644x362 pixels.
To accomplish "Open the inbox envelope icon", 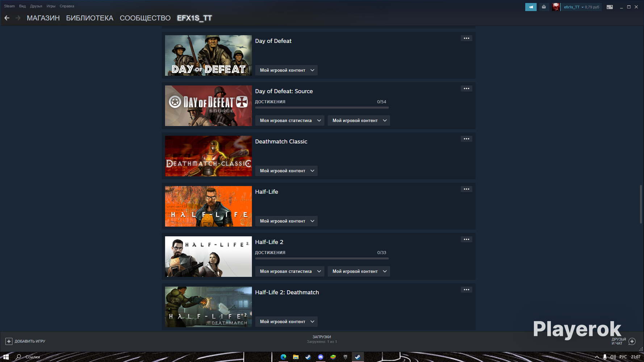I will pos(544,7).
